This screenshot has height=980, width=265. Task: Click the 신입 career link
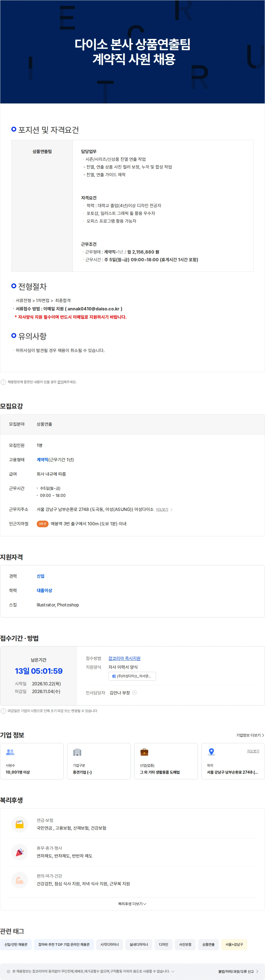tap(40, 576)
